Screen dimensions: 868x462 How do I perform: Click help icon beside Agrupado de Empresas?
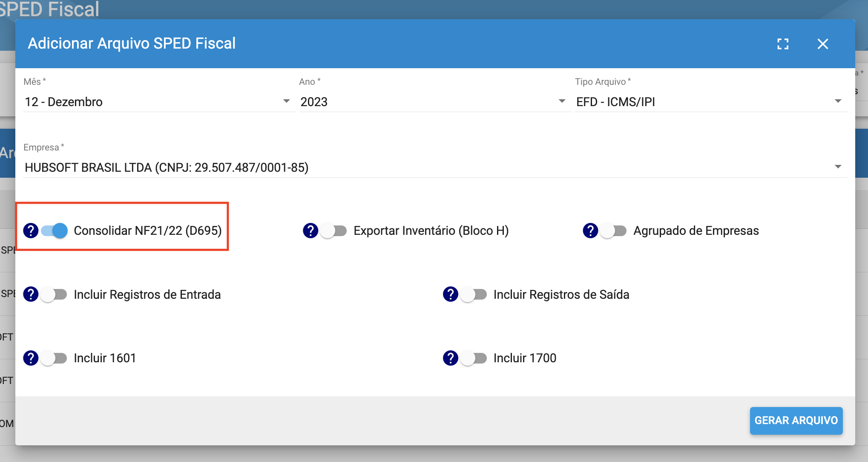click(x=590, y=231)
